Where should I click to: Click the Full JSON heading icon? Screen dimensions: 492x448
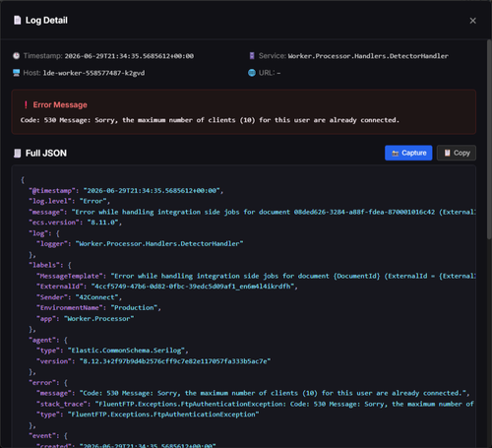17,154
